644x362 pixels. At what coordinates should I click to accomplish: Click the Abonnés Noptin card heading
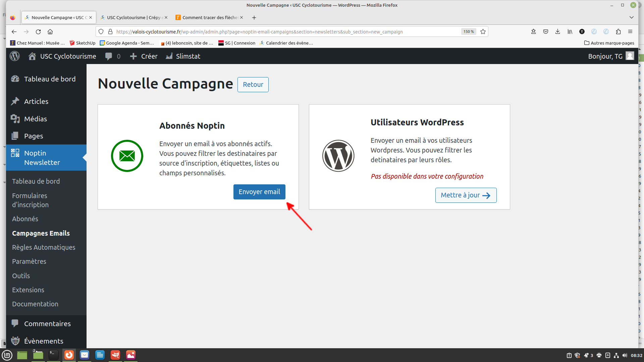192,126
